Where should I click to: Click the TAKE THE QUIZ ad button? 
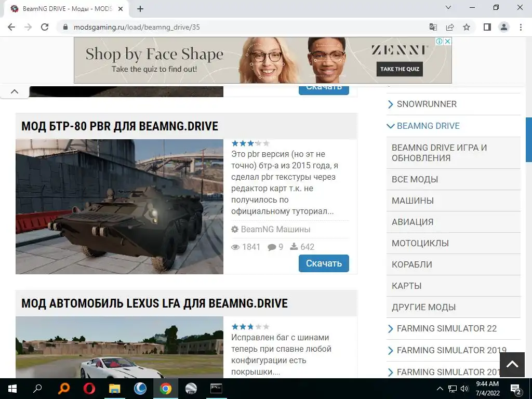tap(400, 69)
